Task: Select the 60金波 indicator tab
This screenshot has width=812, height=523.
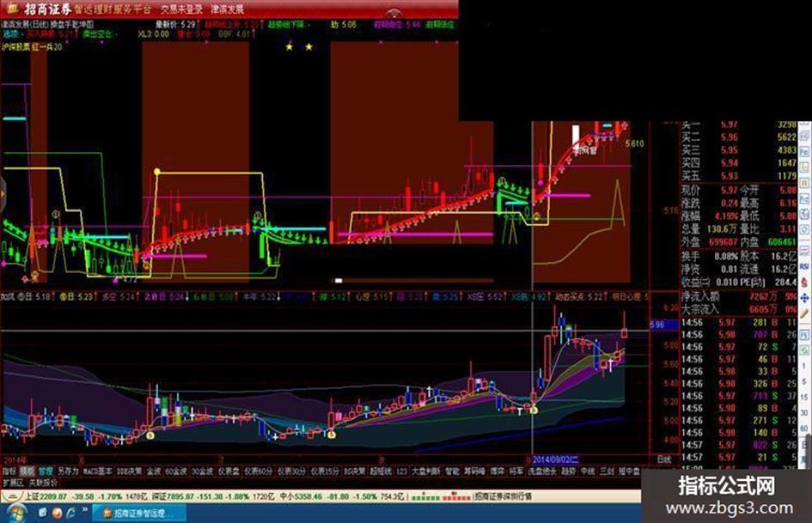Action: click(176, 471)
